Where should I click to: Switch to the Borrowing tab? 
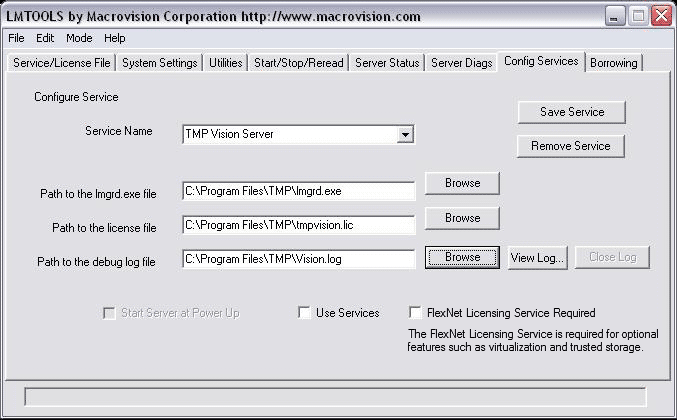tap(613, 63)
